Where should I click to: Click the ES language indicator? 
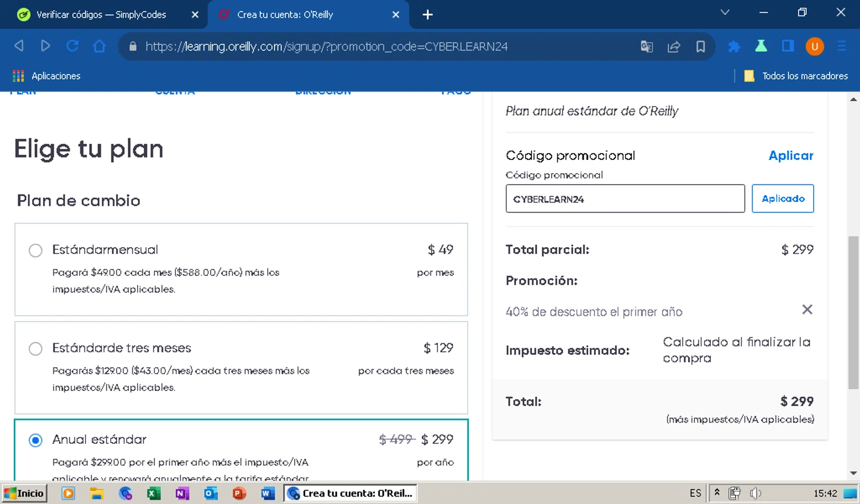(x=695, y=493)
